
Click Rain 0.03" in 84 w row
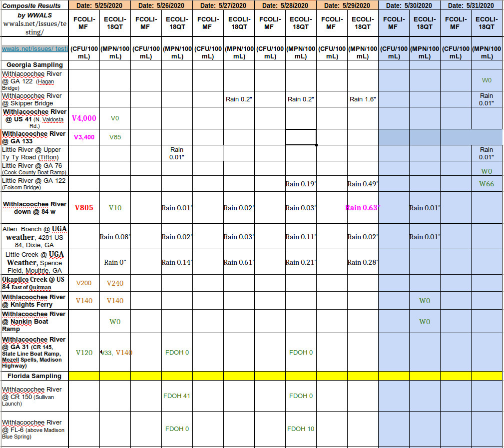pos(301,208)
